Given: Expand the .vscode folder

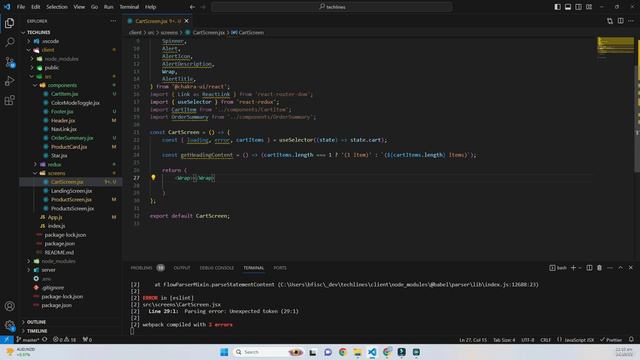Looking at the screenshot, I should click(x=50, y=41).
